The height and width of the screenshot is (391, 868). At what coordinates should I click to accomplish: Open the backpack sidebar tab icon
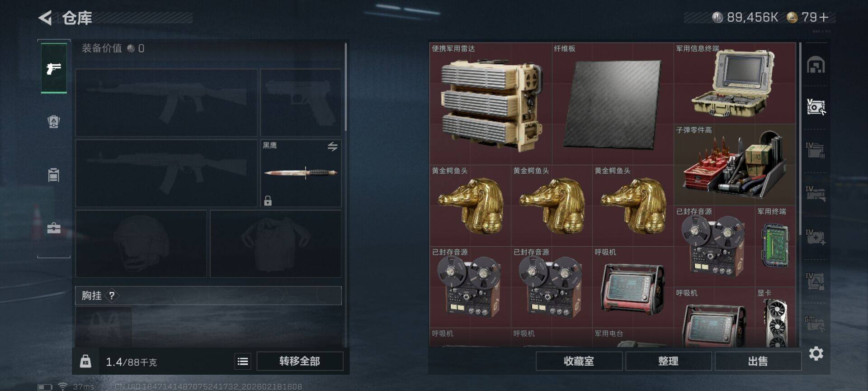coord(54,175)
